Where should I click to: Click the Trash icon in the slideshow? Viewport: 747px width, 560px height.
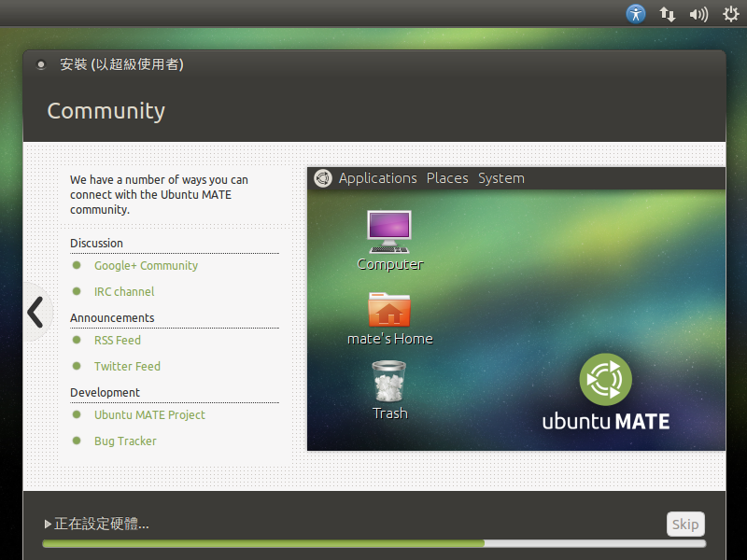(389, 382)
